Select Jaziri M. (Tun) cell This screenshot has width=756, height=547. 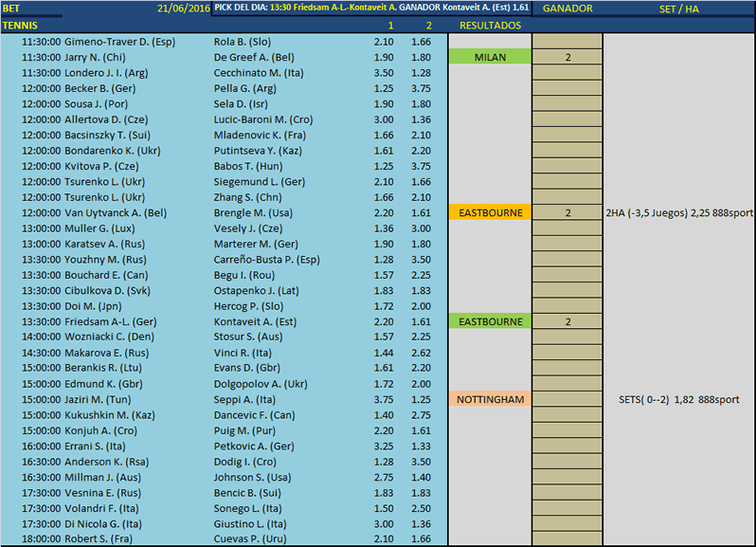point(98,400)
